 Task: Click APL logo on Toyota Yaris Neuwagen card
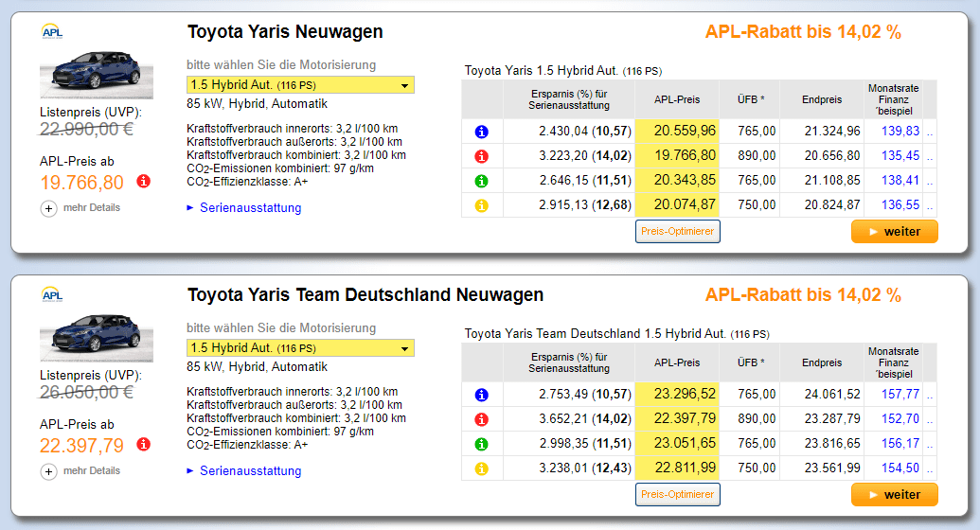52,32
